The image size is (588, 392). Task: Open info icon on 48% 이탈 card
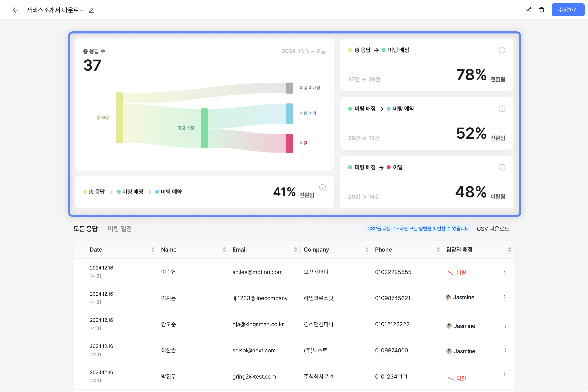pos(502,167)
